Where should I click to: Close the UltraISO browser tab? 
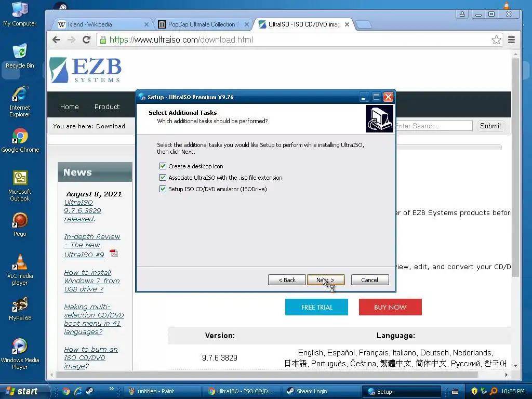point(347,24)
